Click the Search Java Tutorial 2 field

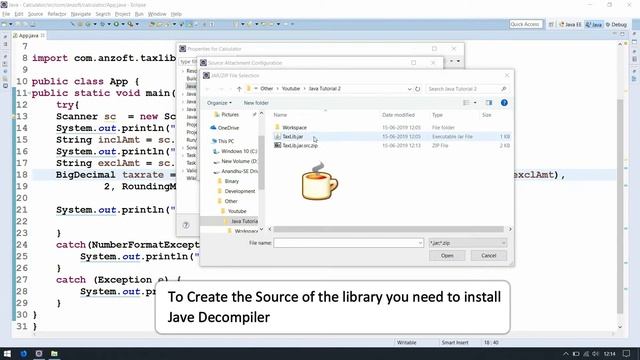click(467, 89)
